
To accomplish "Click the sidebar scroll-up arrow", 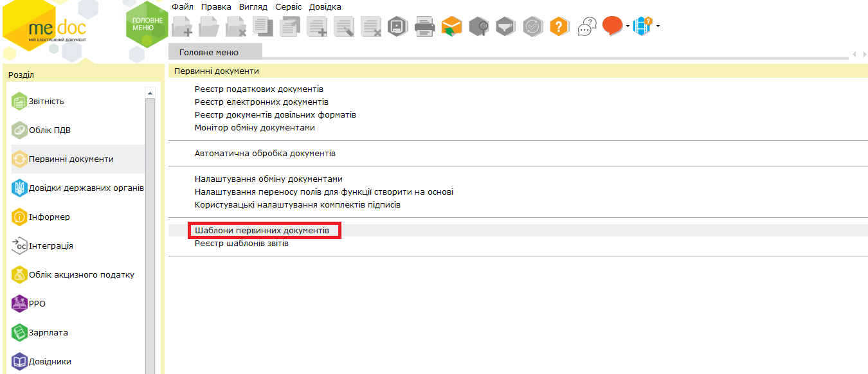I will 150,93.
